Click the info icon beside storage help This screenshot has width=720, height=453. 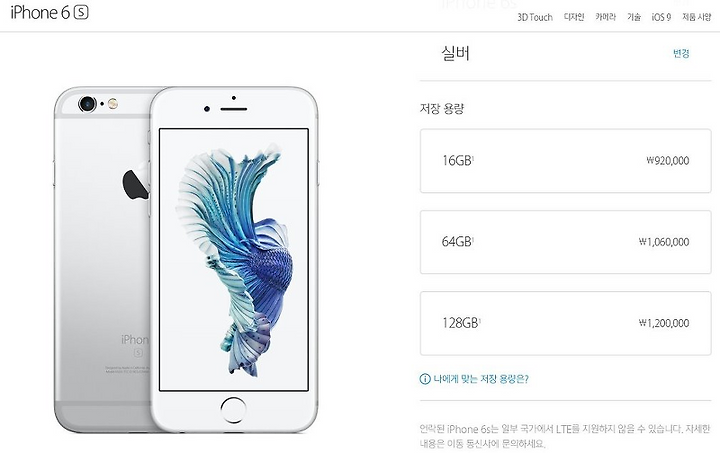tap(425, 379)
